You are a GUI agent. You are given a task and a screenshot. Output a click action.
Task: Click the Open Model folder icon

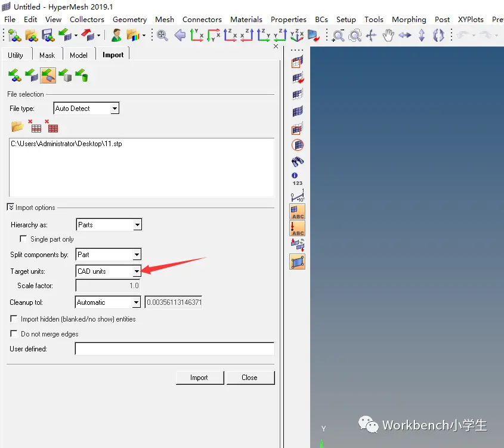pyautogui.click(x=32, y=35)
